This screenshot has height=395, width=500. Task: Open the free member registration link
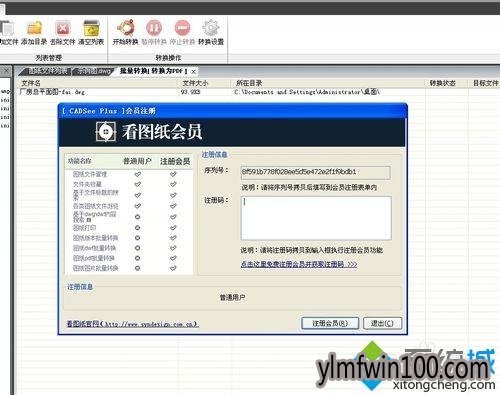tap(299, 264)
